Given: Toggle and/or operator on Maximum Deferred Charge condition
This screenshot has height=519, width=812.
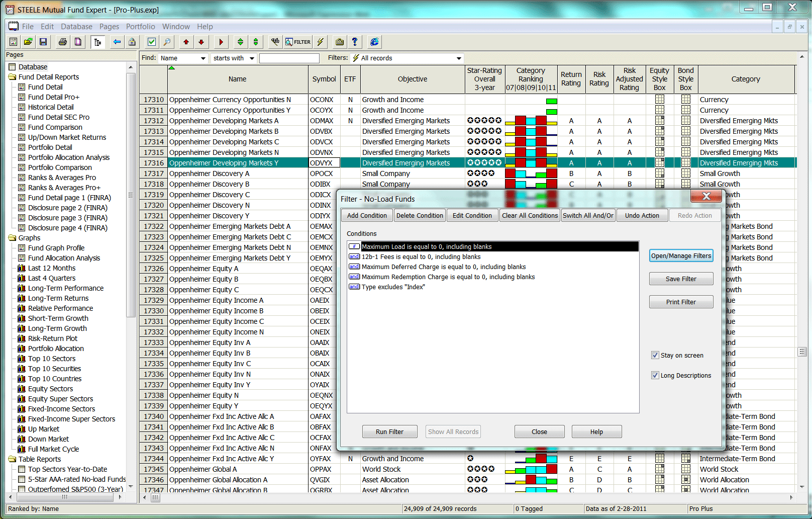Looking at the screenshot, I should (354, 267).
